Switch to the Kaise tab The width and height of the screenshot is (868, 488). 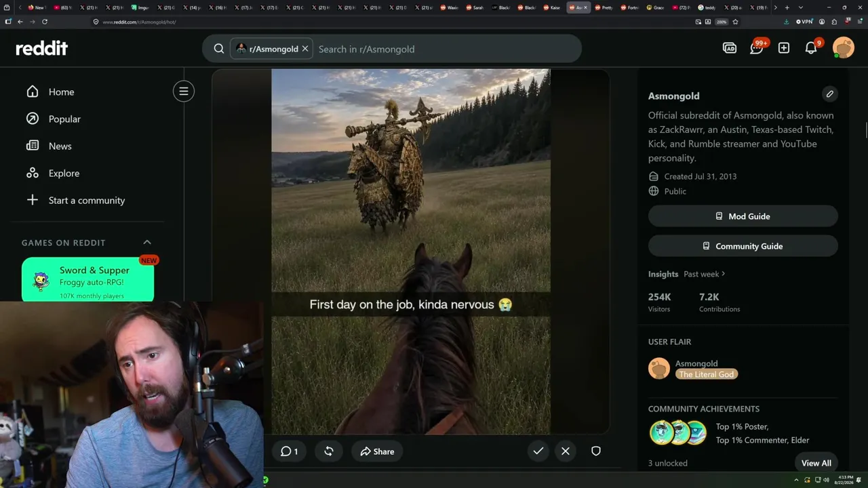click(553, 7)
